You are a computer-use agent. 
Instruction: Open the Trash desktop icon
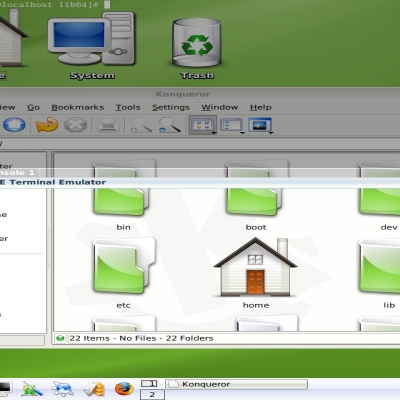click(197, 48)
